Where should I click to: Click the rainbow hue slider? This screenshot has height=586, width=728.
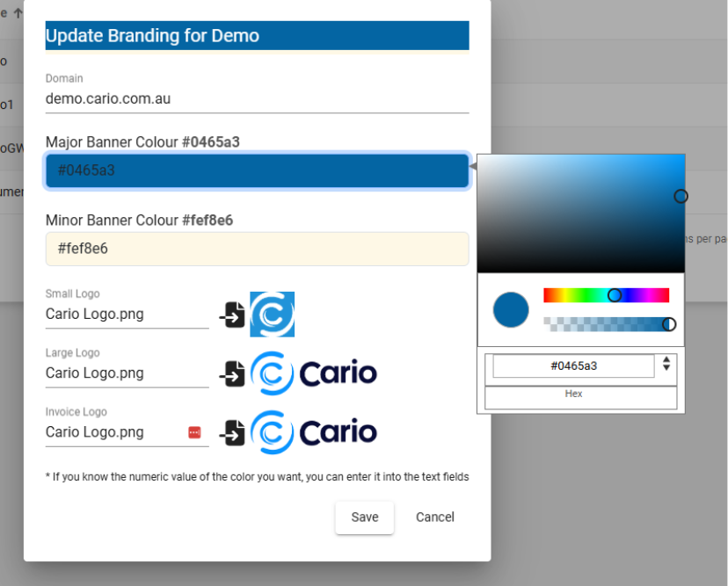point(606,295)
